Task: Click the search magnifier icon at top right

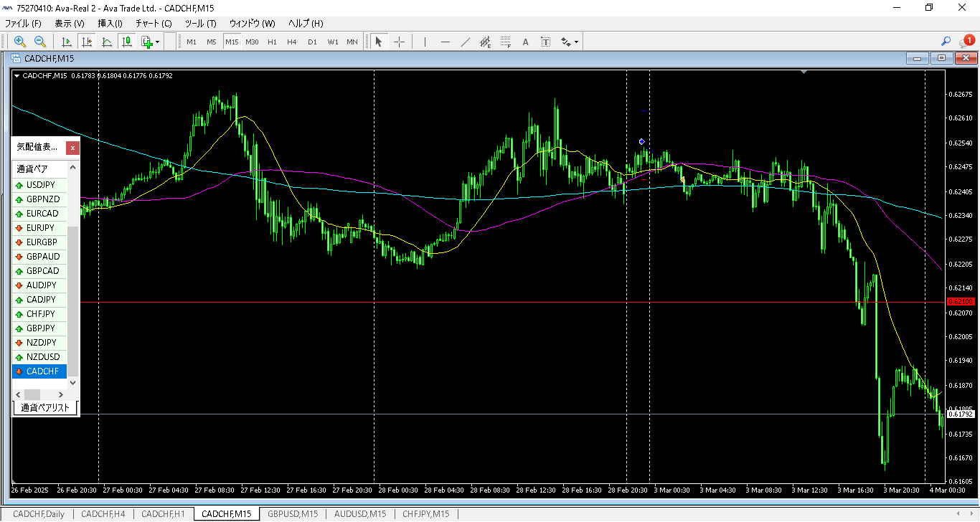Action: (x=946, y=42)
